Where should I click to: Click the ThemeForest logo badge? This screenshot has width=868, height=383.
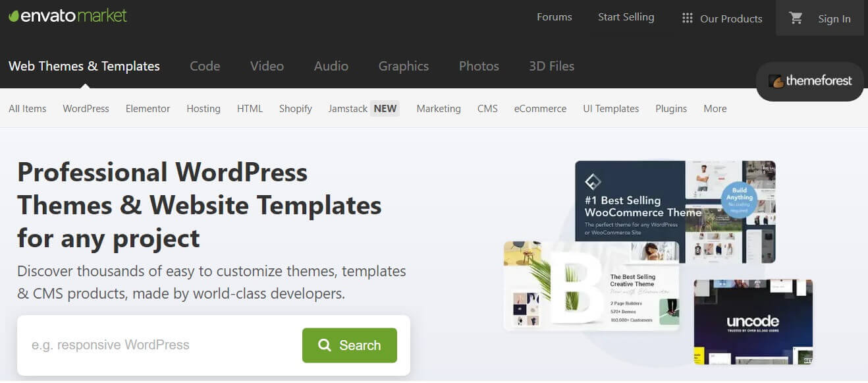[x=810, y=81]
